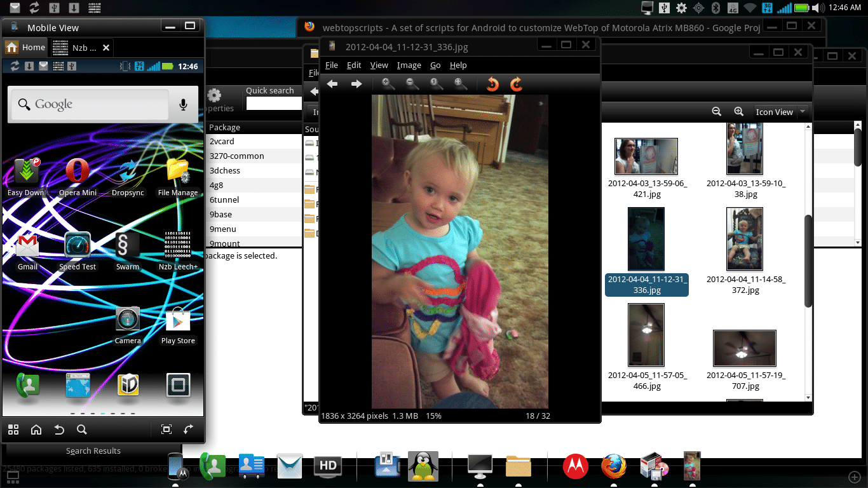Toggle fullscreen mode in Mobile View
Screen dimensions: 868x488
166,430
